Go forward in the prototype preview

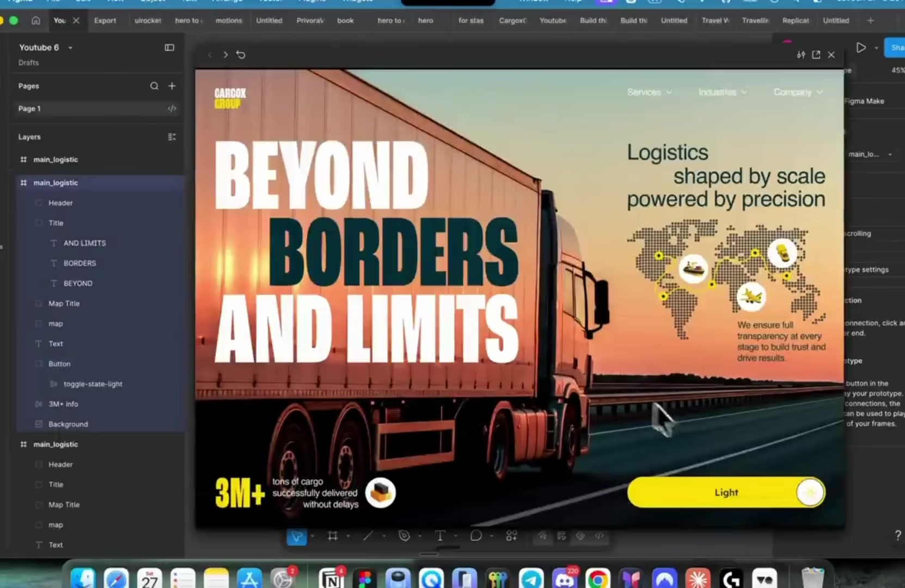tap(225, 54)
